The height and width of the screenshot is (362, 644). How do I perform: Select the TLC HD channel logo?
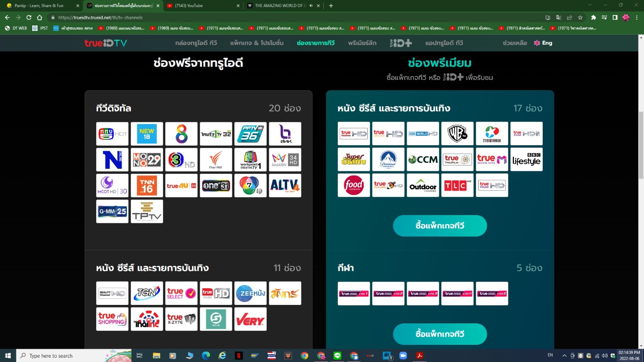coord(457,185)
